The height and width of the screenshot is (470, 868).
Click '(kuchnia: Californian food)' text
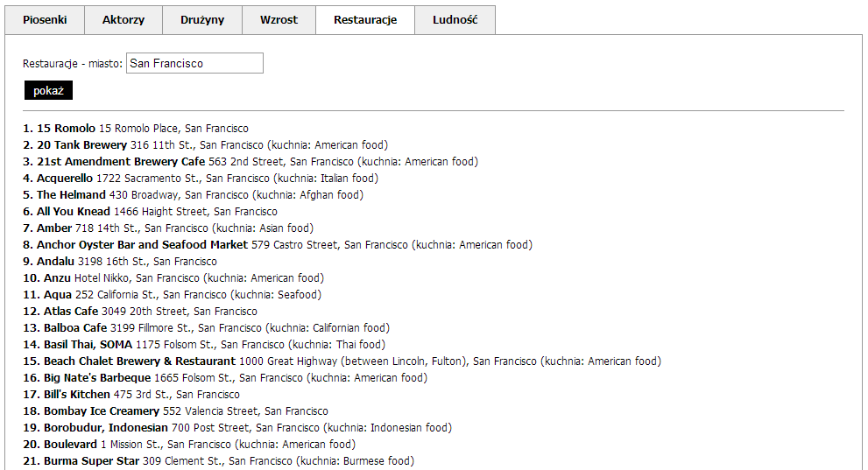point(328,327)
